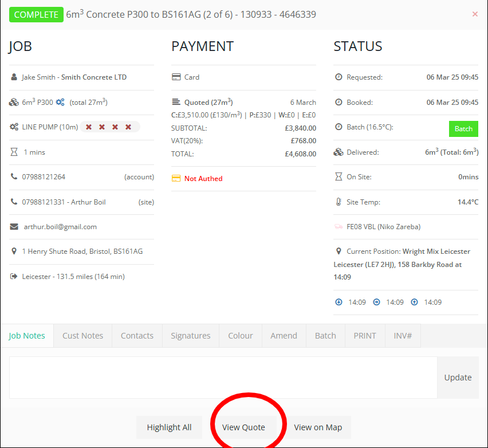This screenshot has height=448, width=488.
Task: Click the address 1 Henry Shute Road, Bristol
Action: tap(82, 251)
